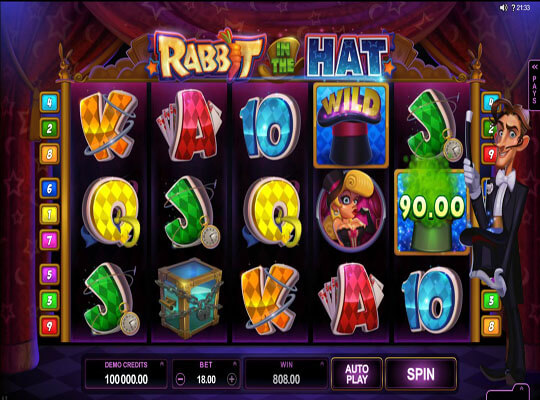Increase the bet with the plus button

(232, 379)
